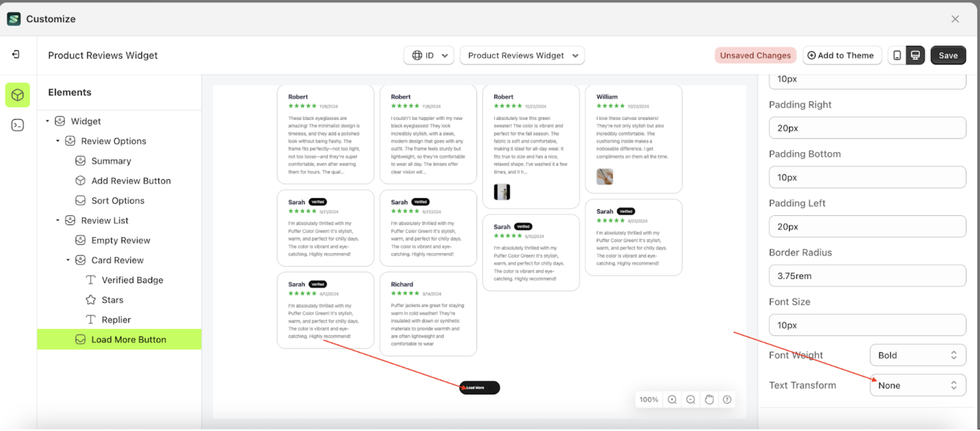Select the Elements cube icon in sidebar

point(17,95)
